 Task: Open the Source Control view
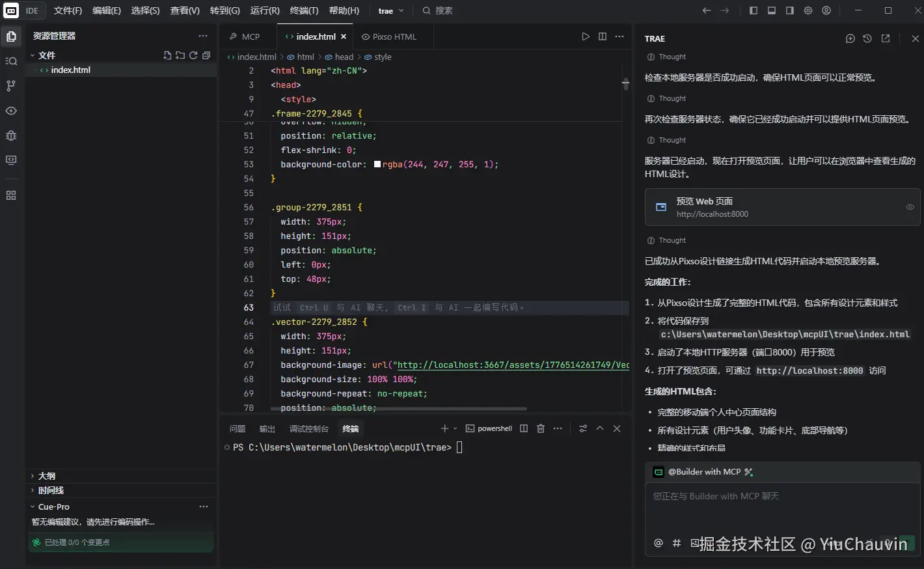(11, 86)
